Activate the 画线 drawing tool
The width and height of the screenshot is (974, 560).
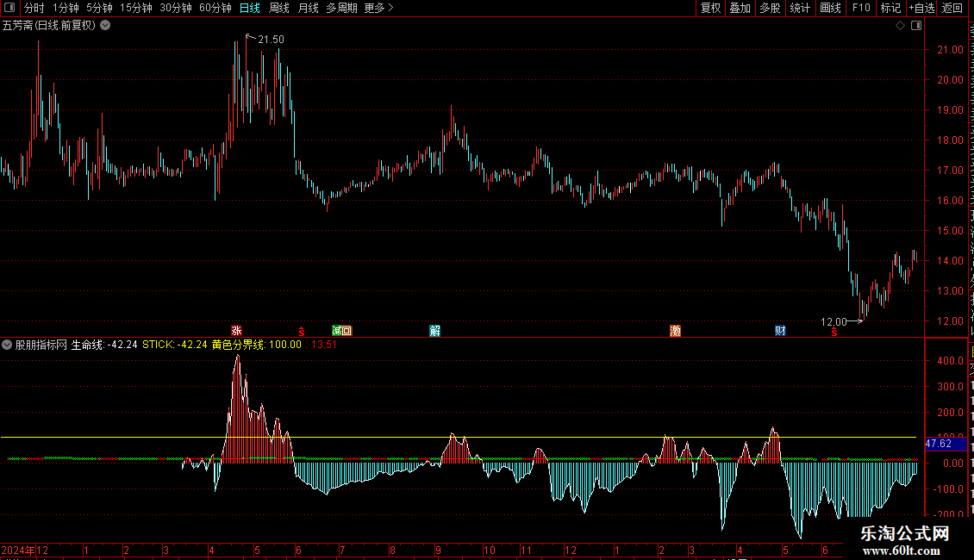tap(830, 8)
